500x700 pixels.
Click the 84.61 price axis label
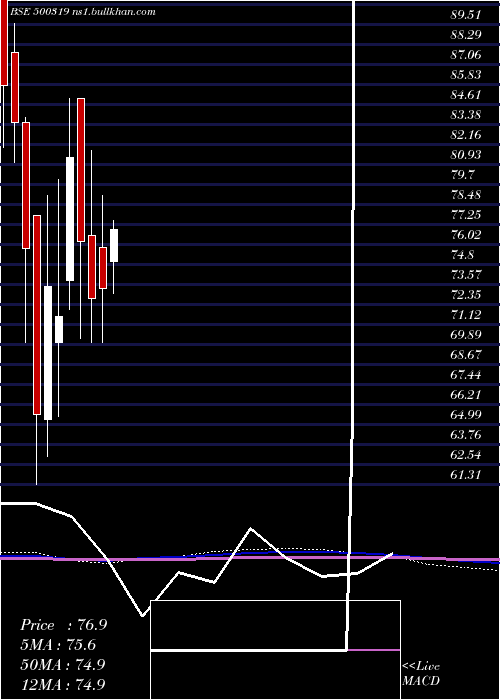click(x=466, y=95)
